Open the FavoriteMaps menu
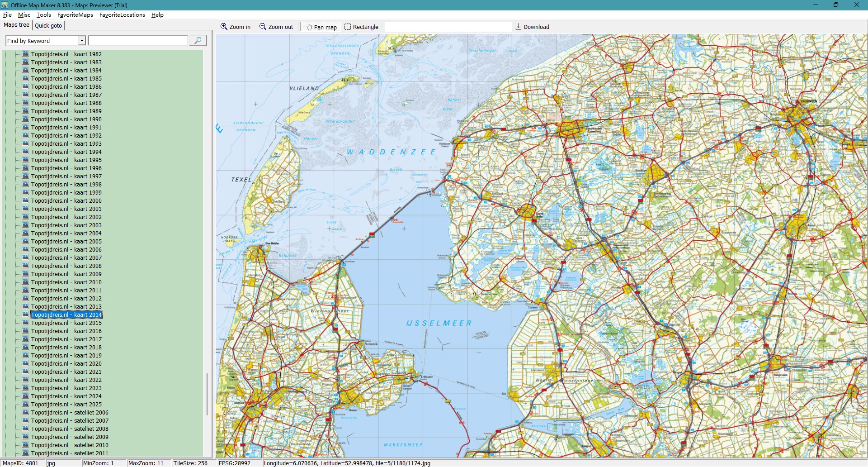 tap(75, 15)
